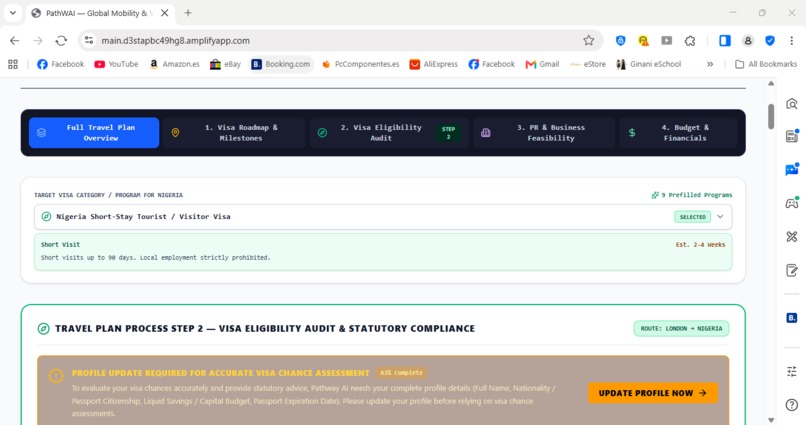Open the eBay bookmark
The width and height of the screenshot is (806, 425).
pos(226,64)
